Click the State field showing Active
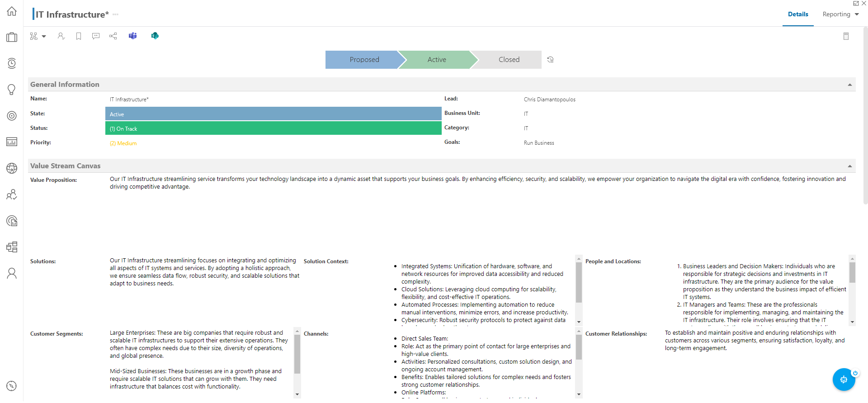This screenshot has height=403, width=868. (274, 114)
